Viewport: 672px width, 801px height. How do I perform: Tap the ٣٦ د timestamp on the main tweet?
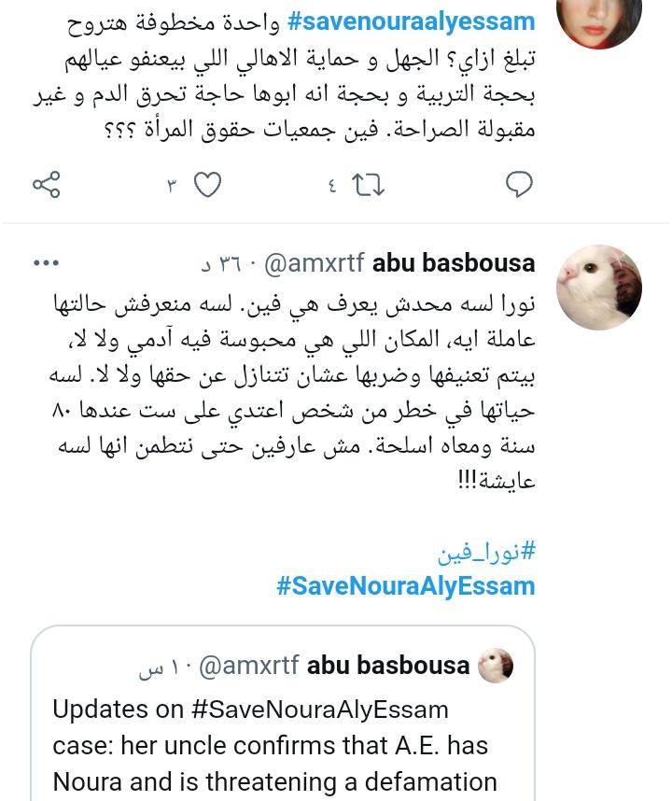pyautogui.click(x=221, y=264)
